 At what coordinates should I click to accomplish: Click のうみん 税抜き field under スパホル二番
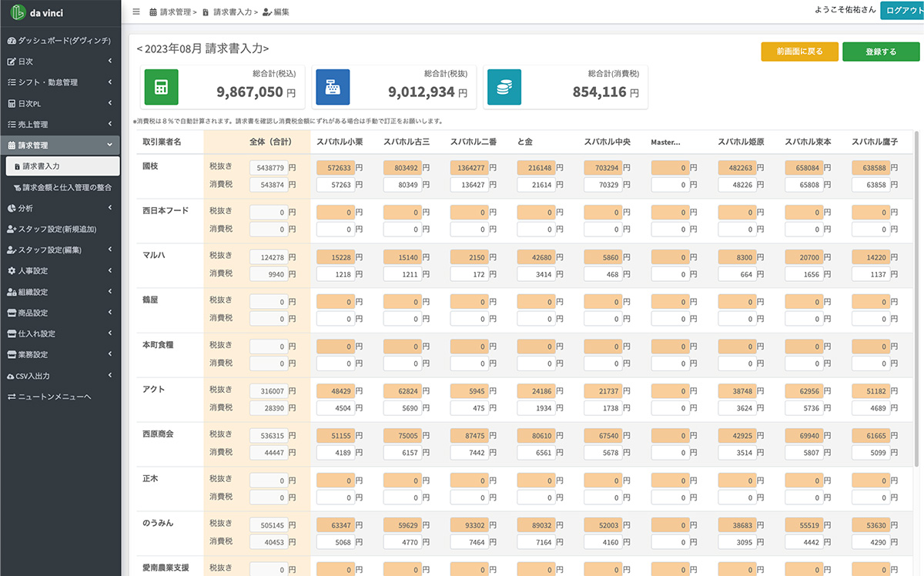(x=469, y=524)
